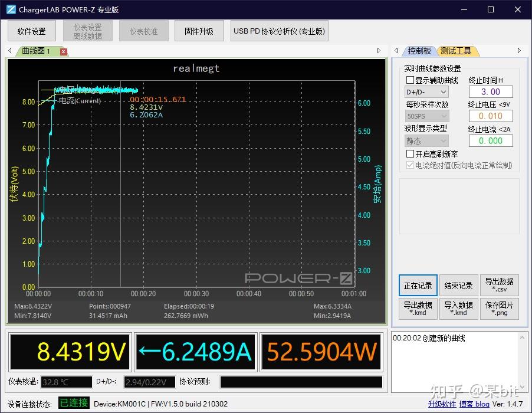The width and height of the screenshot is (532, 413).
Task: Click the 终止电流 field showing 0.000
Action: point(491,140)
